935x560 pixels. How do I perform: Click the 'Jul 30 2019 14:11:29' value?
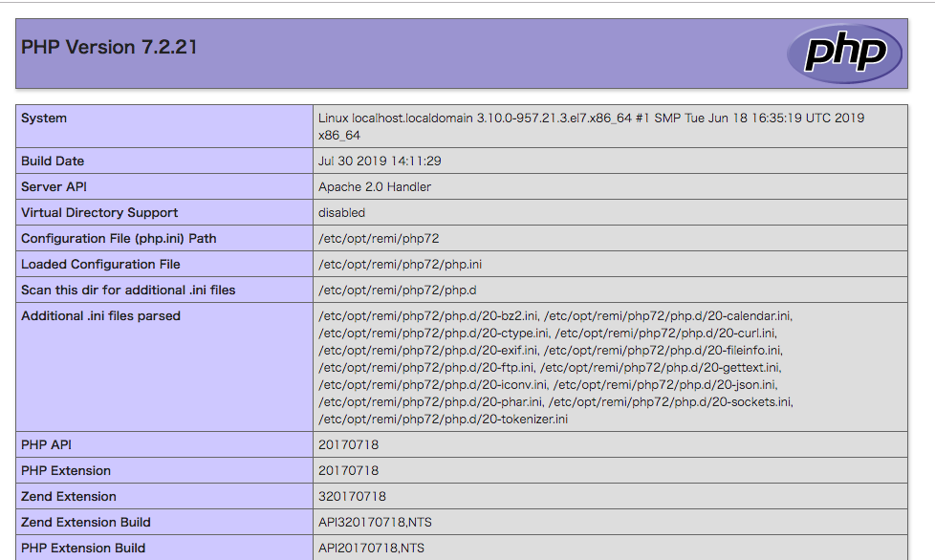(x=380, y=161)
